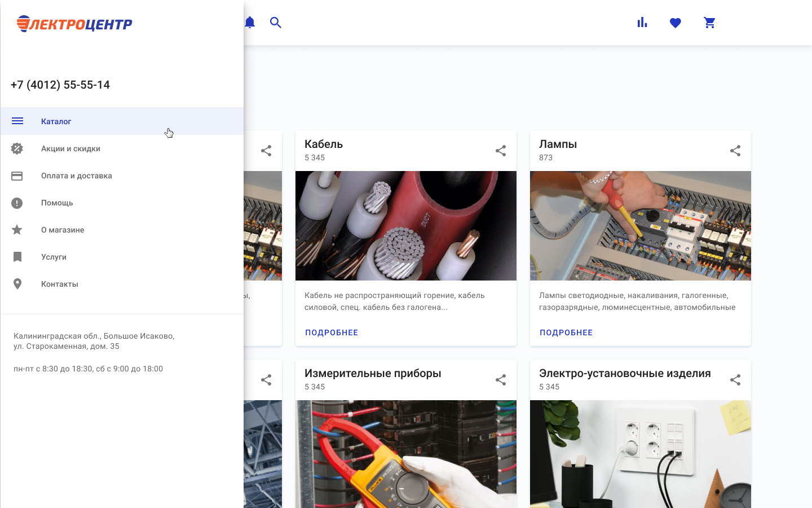Share the Кабель category card
Image resolution: width=812 pixels, height=508 pixels.
[x=501, y=151]
